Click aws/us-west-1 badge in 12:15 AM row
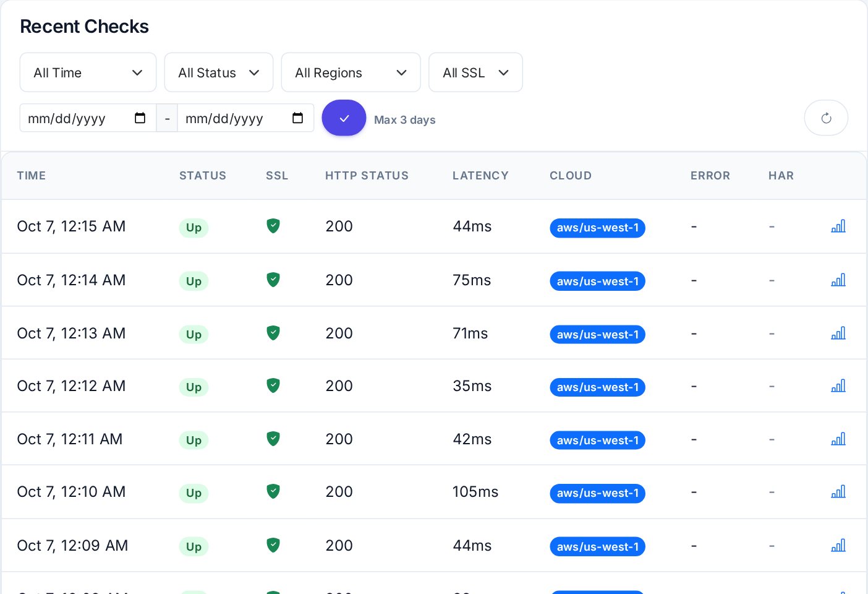Screen dimensions: 868x594 coord(597,228)
